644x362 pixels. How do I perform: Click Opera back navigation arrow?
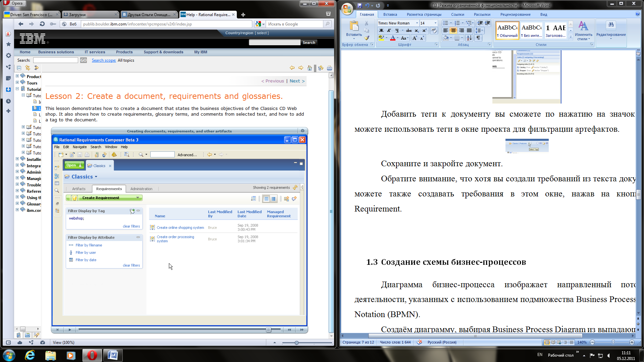[x=21, y=24]
